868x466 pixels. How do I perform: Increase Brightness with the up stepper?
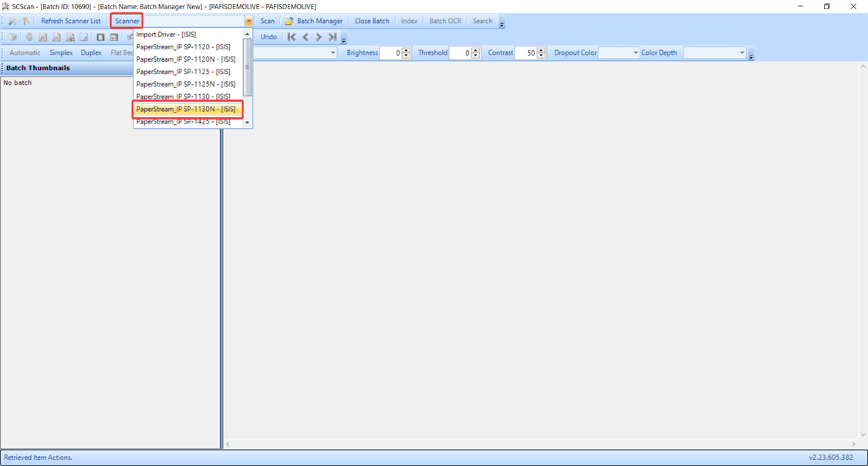407,50
